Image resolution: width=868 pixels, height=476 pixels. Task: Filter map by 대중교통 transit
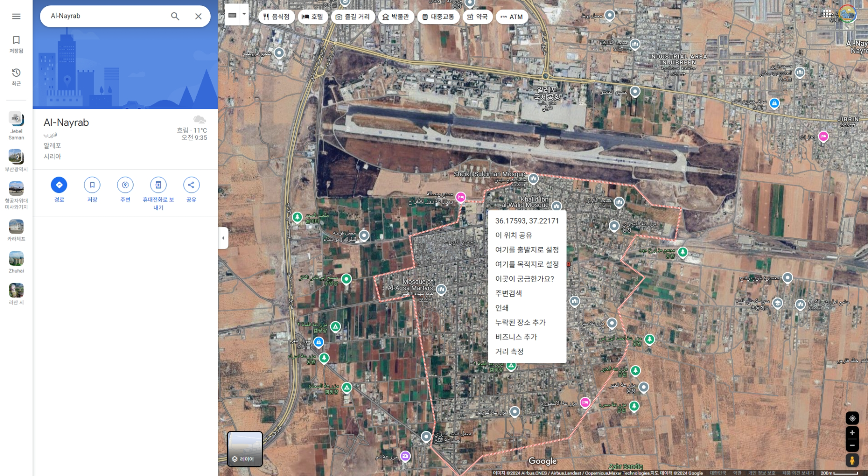438,17
